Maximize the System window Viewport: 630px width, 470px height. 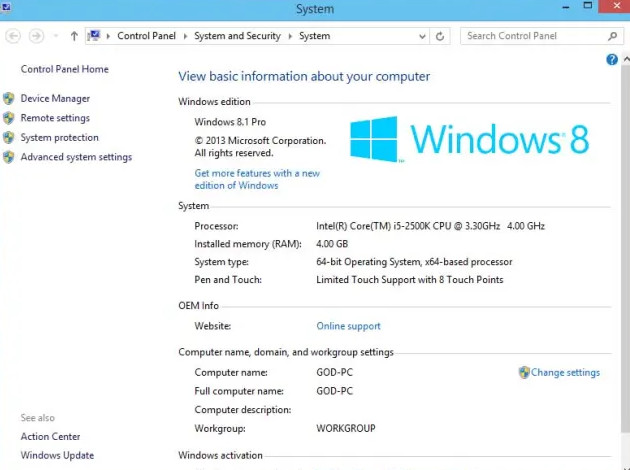click(x=588, y=6)
